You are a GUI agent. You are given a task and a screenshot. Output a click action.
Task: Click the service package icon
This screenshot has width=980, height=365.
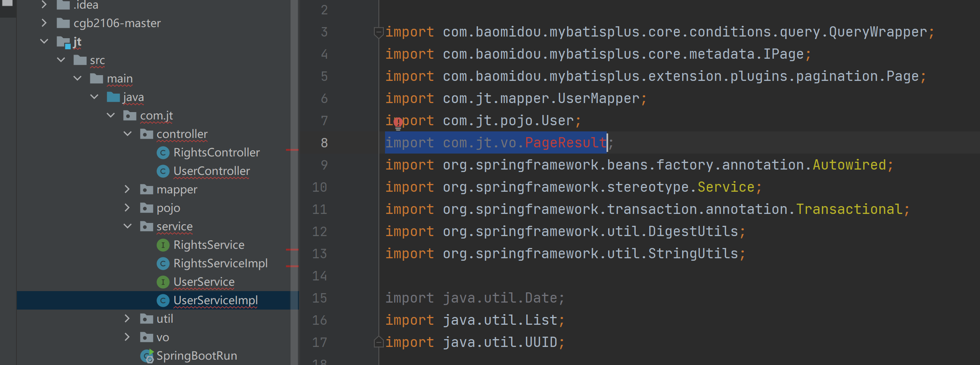coord(146,227)
